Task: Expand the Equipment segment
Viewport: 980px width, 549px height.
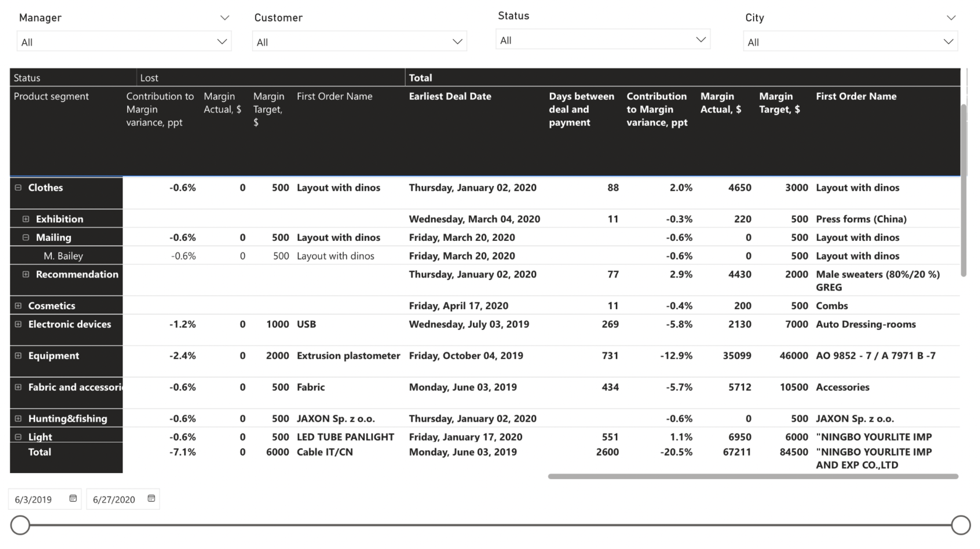Action: tap(18, 355)
